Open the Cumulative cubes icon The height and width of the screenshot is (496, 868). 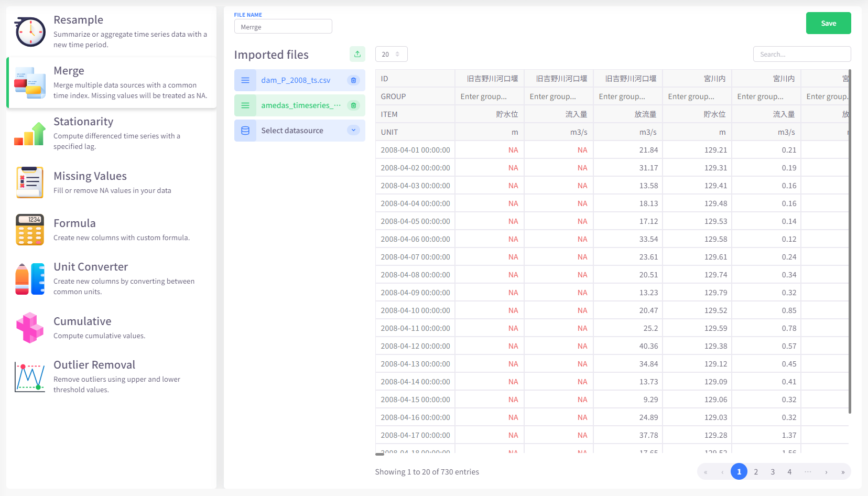point(30,328)
